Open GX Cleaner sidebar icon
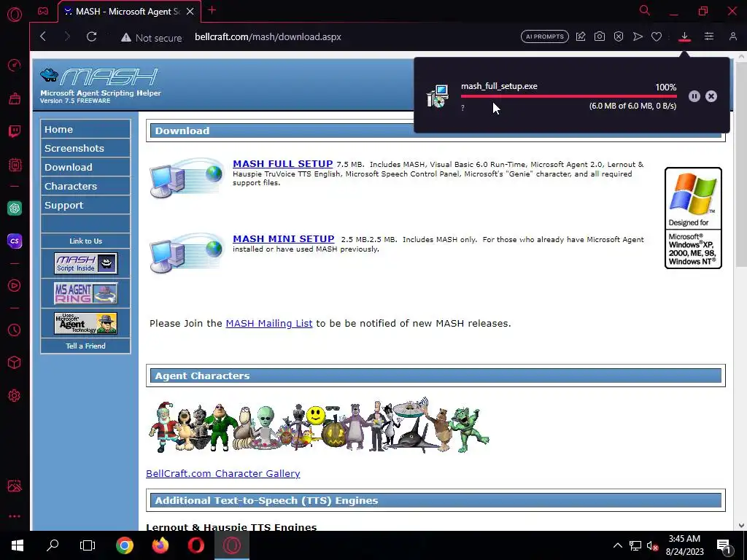The image size is (747, 560). tap(15, 98)
